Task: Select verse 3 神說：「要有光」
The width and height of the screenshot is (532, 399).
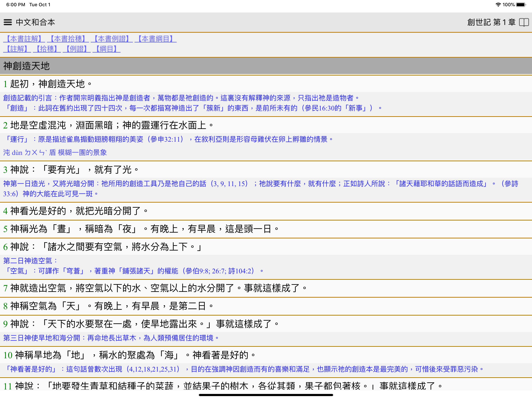Action: 266,170
